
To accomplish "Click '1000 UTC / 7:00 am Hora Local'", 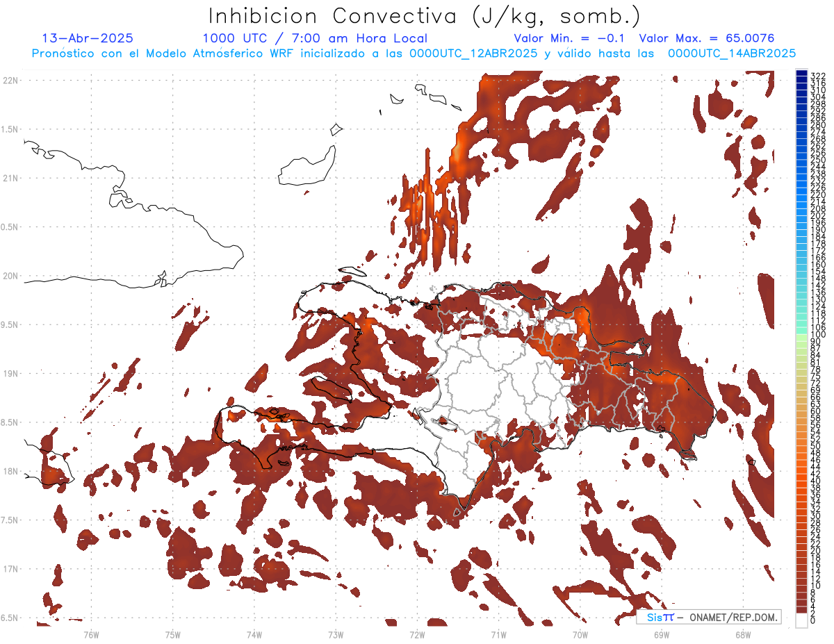I will pyautogui.click(x=315, y=39).
